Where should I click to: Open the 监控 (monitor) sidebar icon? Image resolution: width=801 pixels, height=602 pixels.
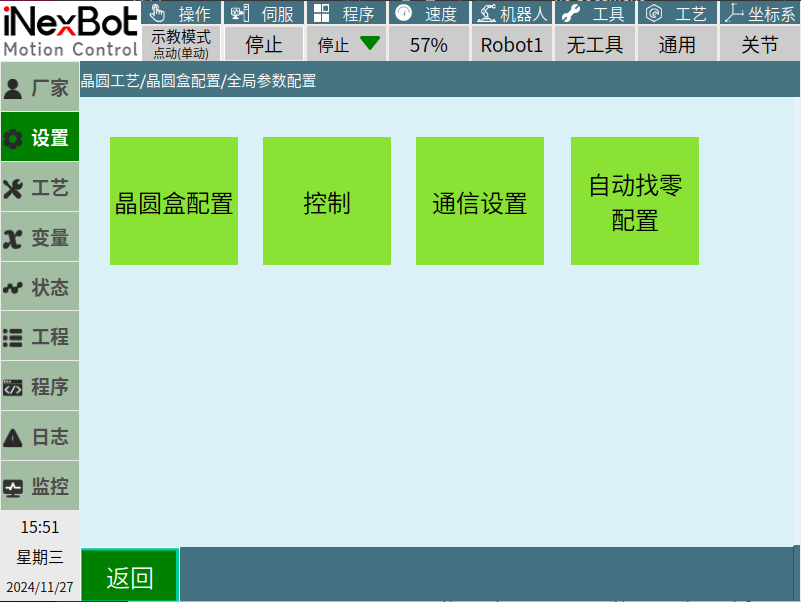(14, 488)
